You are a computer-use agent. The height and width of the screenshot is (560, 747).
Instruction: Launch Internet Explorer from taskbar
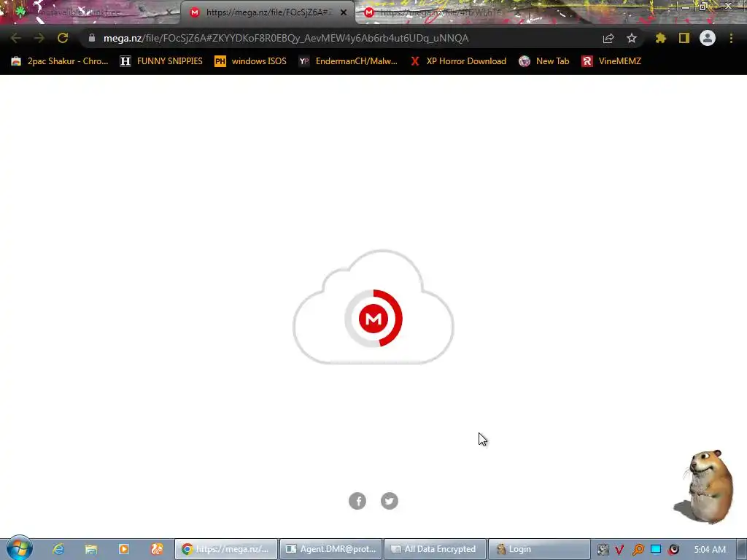click(58, 549)
